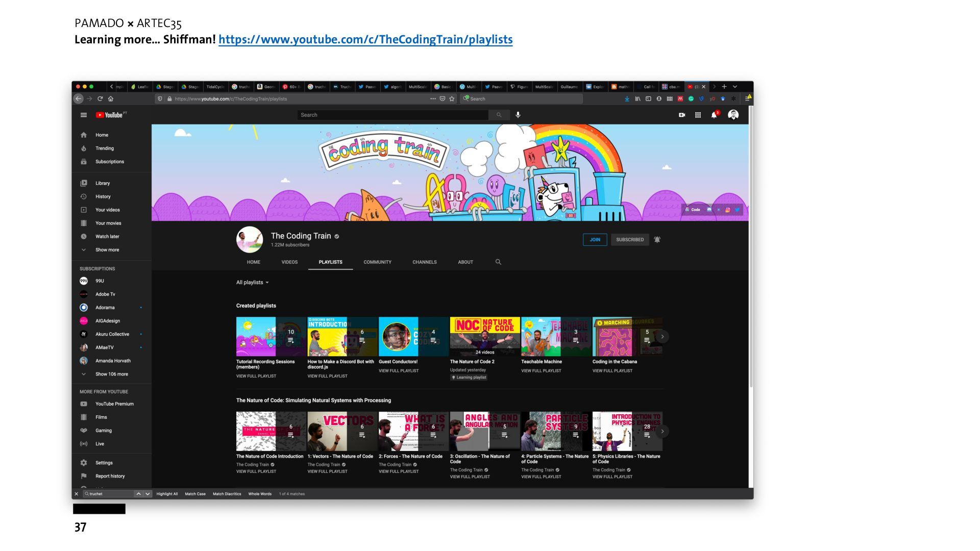Open the YouTube apps grid icon

(x=698, y=115)
